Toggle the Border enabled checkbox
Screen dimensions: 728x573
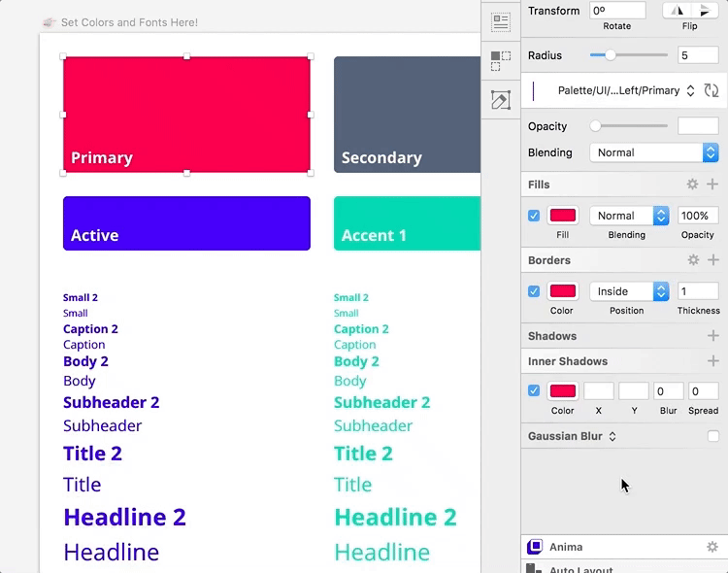click(534, 291)
